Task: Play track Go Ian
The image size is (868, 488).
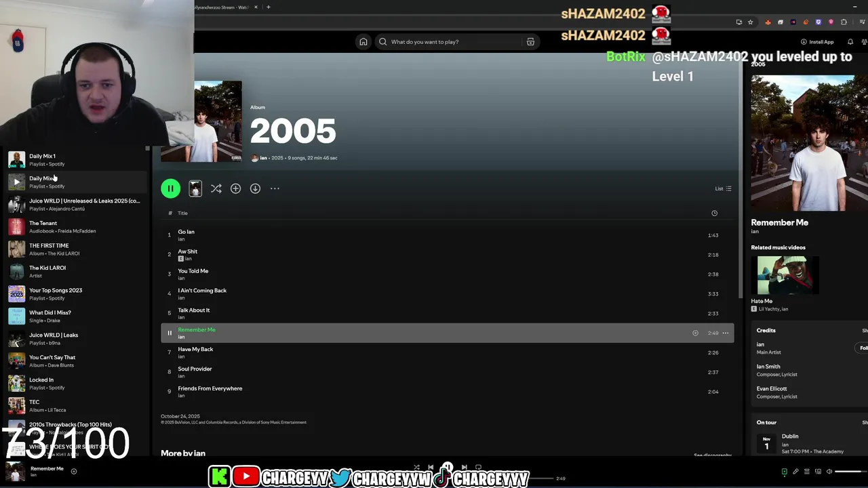Action: point(448,235)
